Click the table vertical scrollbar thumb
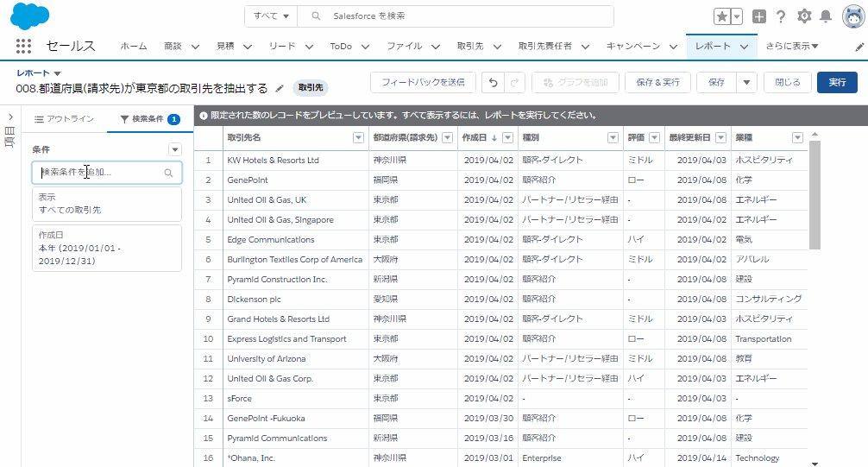The image size is (868, 467). [815, 195]
